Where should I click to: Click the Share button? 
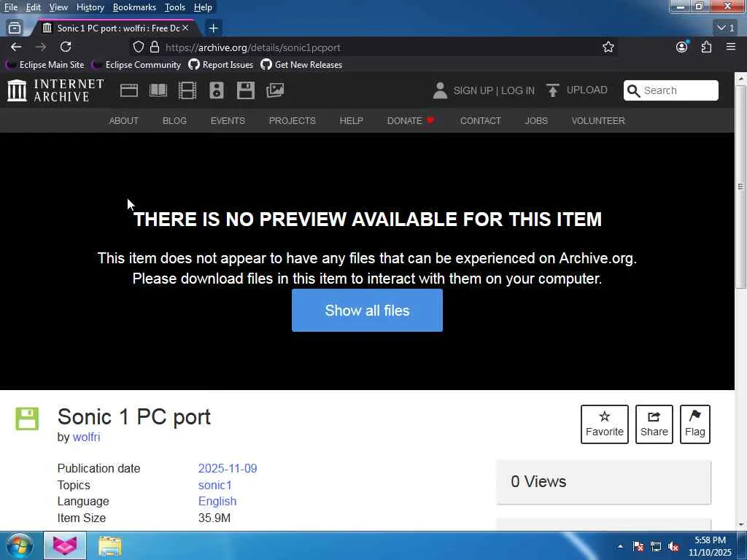coord(654,424)
